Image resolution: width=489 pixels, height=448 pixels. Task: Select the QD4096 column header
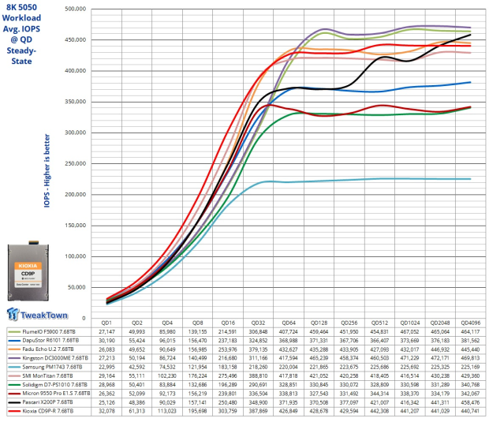(471, 323)
